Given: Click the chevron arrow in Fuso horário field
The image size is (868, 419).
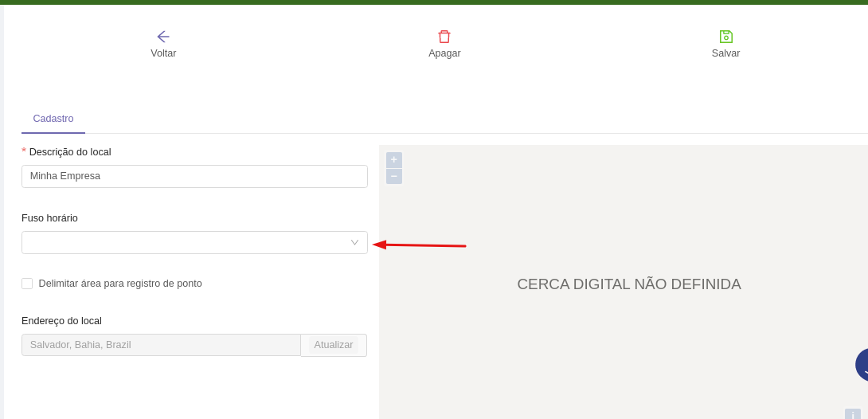Looking at the screenshot, I should [354, 243].
